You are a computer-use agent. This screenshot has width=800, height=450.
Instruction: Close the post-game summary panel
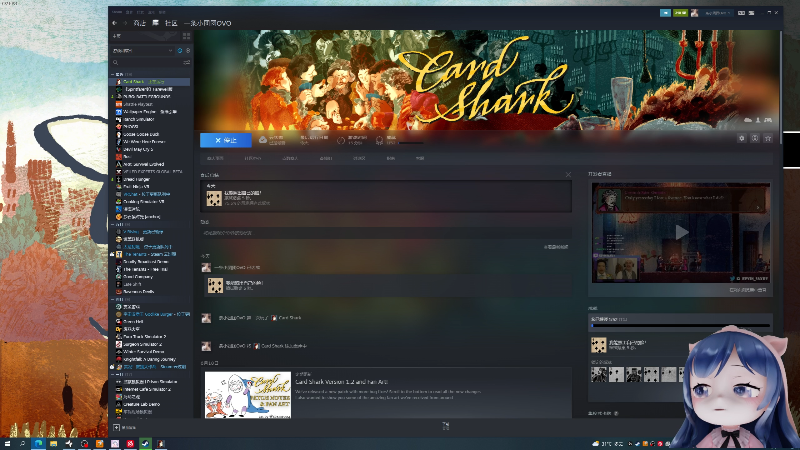pyautogui.click(x=568, y=174)
